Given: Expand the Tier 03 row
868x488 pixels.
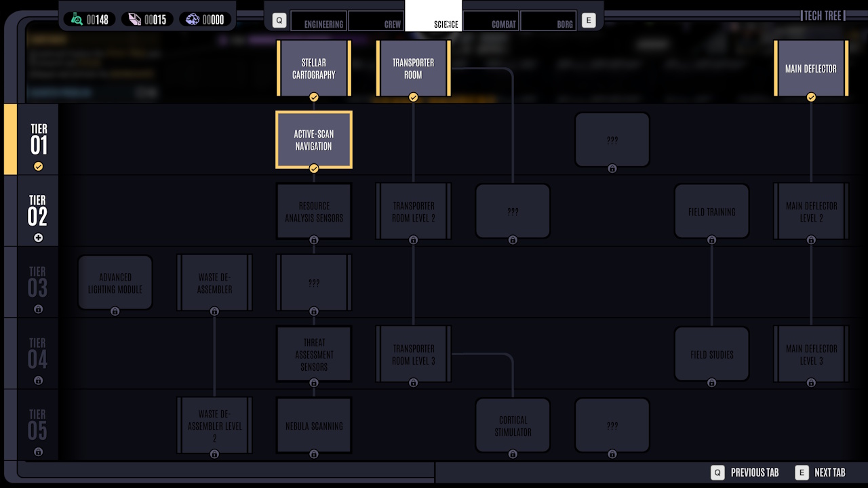Looking at the screenshot, I should coord(39,283).
